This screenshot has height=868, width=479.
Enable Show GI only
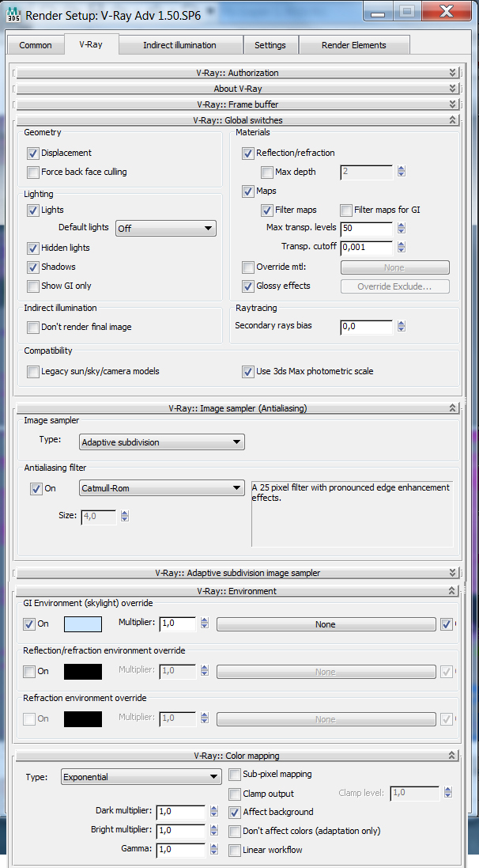[x=33, y=286]
